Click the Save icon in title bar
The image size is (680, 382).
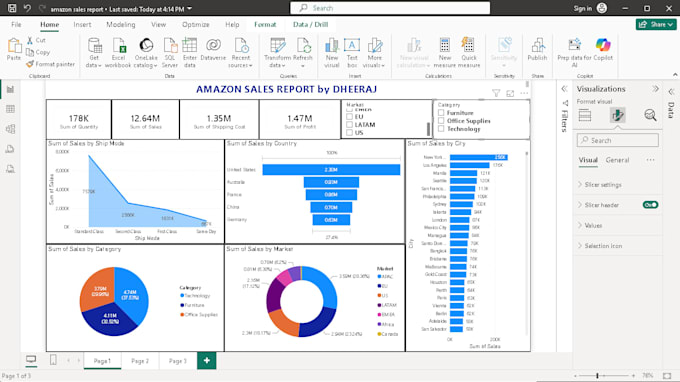point(12,8)
